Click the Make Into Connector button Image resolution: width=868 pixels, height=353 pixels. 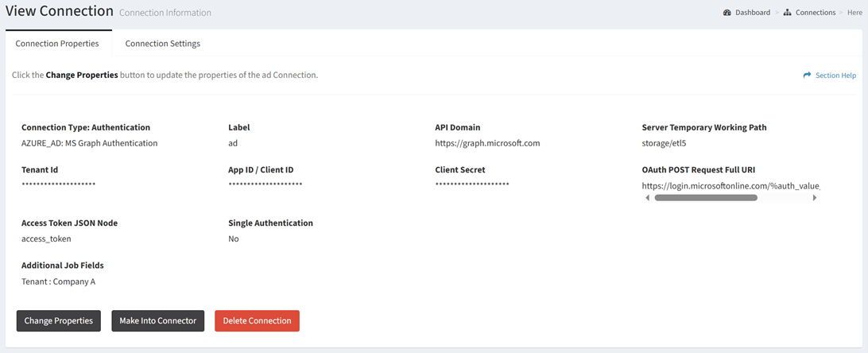click(x=157, y=320)
